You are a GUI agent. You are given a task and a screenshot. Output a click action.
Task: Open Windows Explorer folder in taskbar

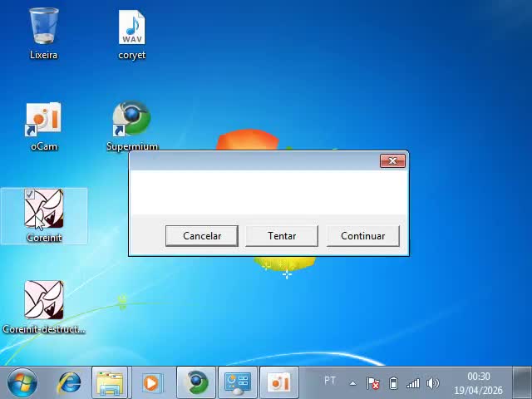[x=110, y=382]
